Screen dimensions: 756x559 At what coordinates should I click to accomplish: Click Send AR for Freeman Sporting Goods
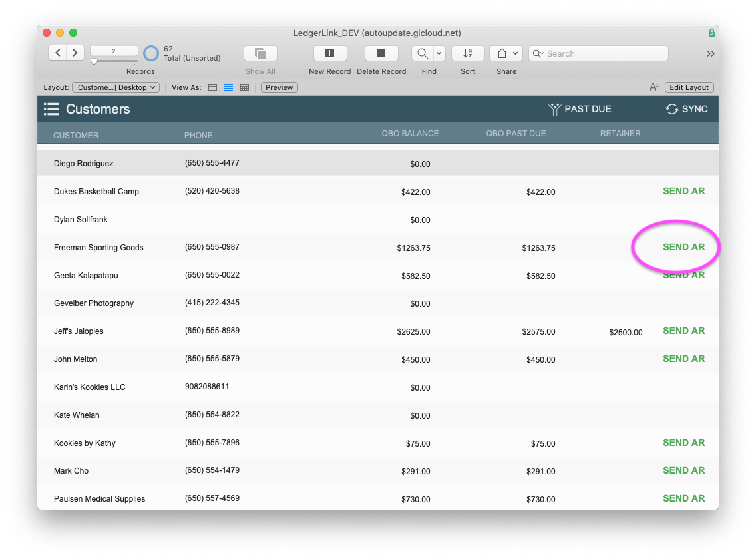[683, 247]
